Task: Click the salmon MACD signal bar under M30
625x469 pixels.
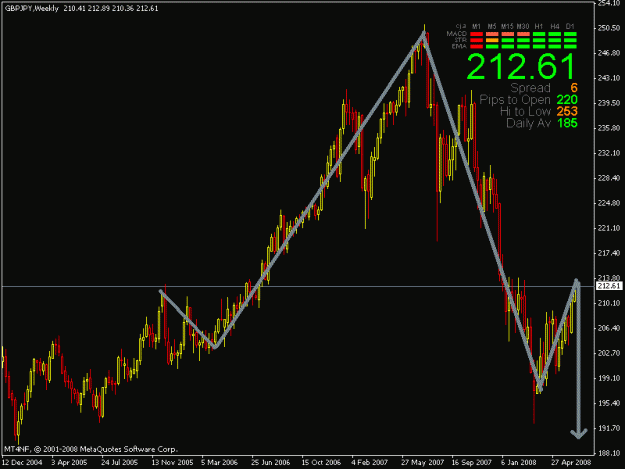Action: coord(523,34)
